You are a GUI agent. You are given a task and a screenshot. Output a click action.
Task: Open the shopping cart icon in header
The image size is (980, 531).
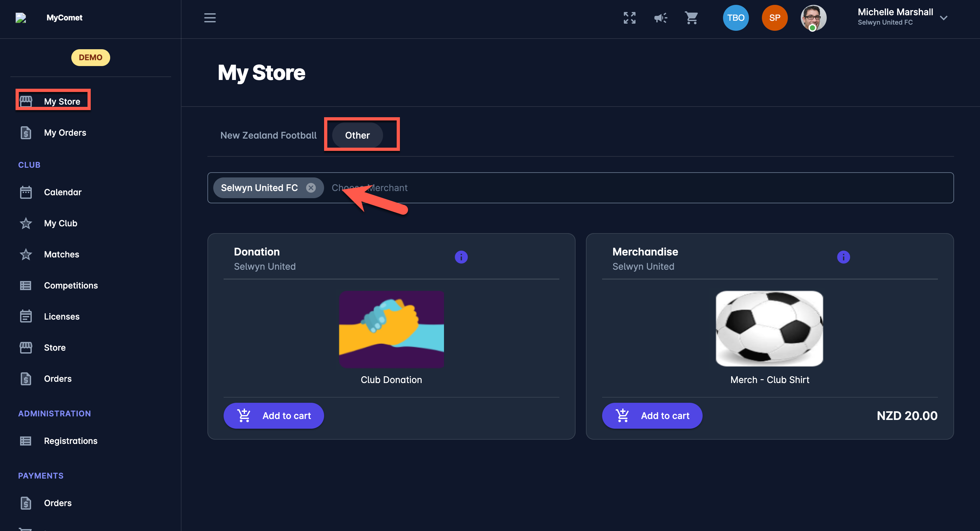click(691, 18)
